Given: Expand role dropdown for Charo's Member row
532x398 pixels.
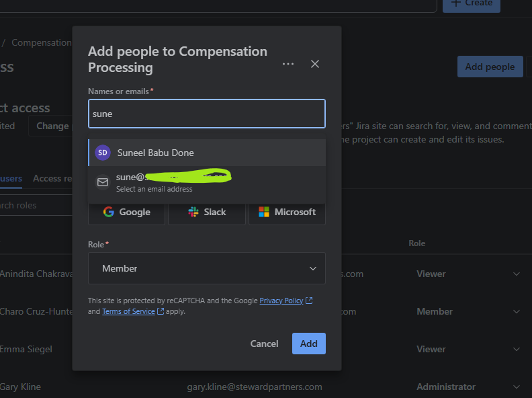Looking at the screenshot, I should 517,311.
